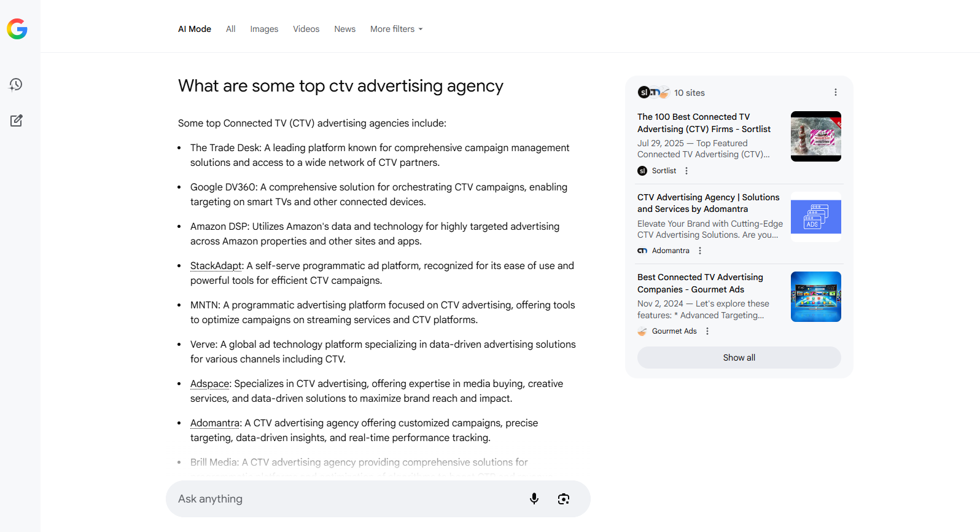This screenshot has height=532, width=980.
Task: Start a new search with the compose icon
Action: (17, 120)
